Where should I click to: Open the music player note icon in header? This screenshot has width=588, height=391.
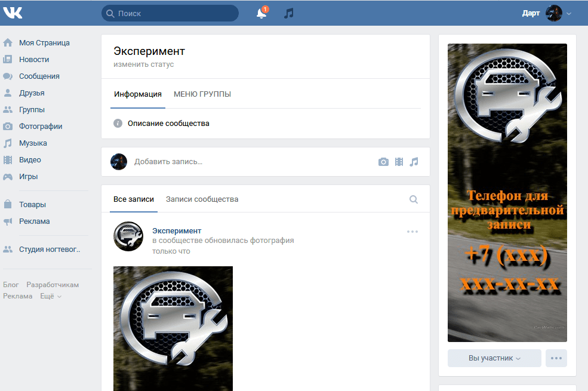tap(289, 14)
